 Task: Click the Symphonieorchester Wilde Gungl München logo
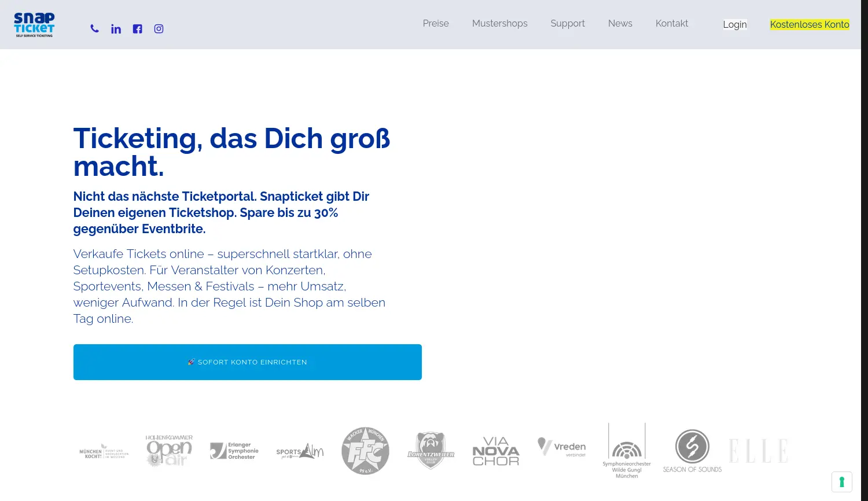point(626,451)
